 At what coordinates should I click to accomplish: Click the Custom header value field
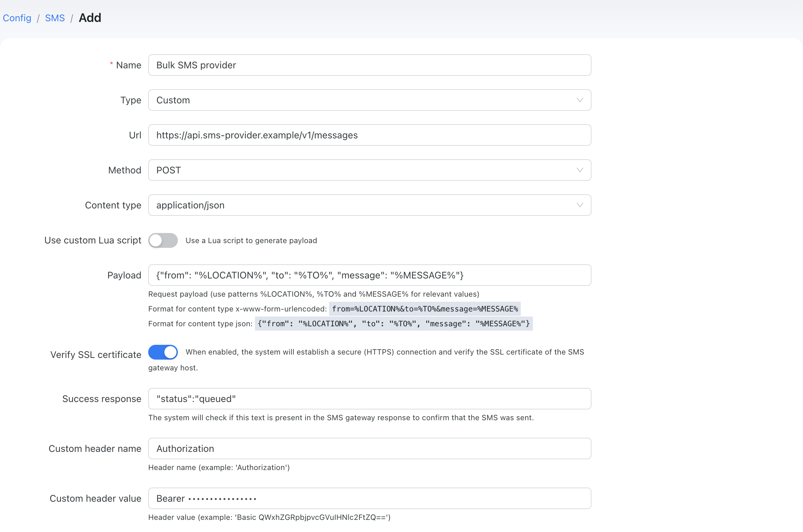pyautogui.click(x=370, y=498)
